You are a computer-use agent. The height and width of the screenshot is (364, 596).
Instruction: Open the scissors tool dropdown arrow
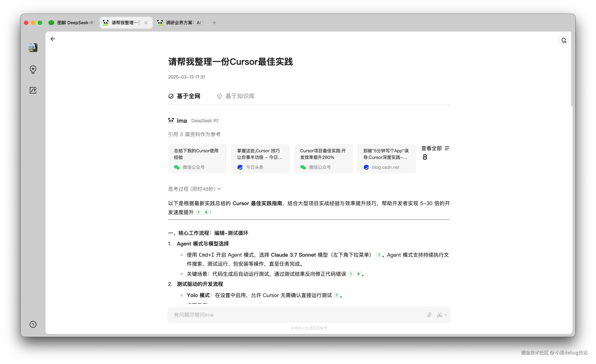point(446,315)
